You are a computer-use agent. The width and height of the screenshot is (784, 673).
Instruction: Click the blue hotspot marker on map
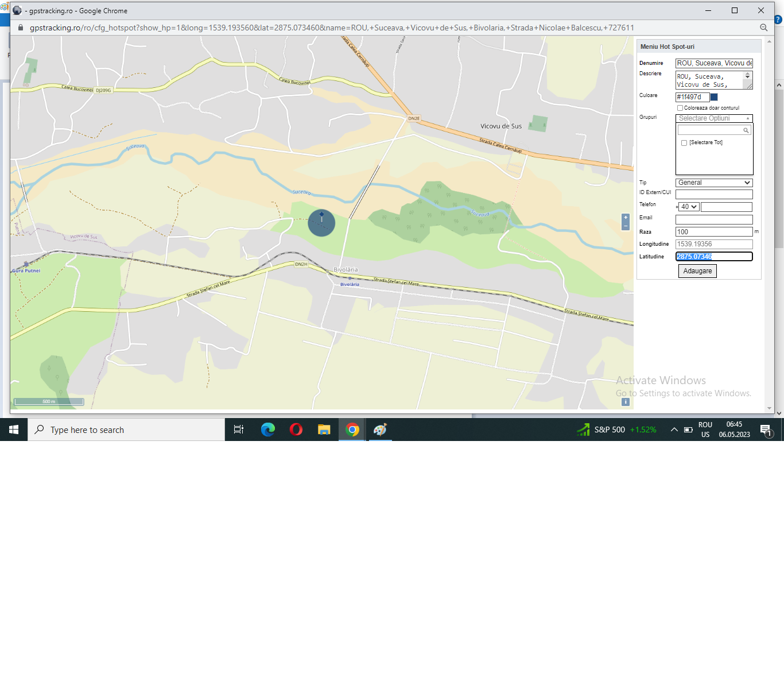(321, 223)
